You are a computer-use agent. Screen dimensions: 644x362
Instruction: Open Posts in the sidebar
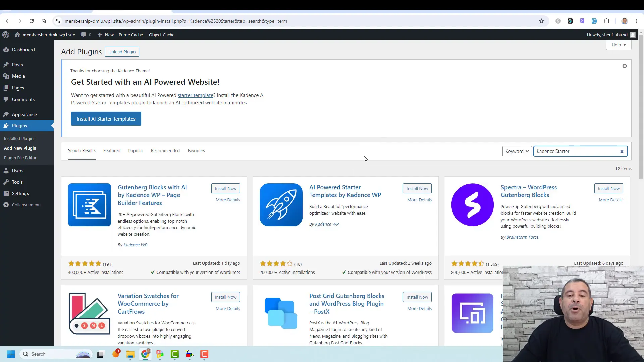pyautogui.click(x=27, y=65)
